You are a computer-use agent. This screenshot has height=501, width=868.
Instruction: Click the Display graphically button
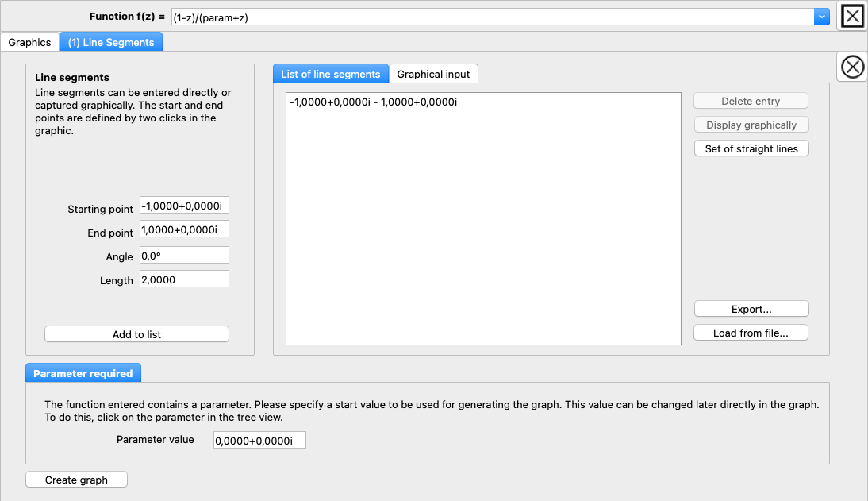point(751,125)
